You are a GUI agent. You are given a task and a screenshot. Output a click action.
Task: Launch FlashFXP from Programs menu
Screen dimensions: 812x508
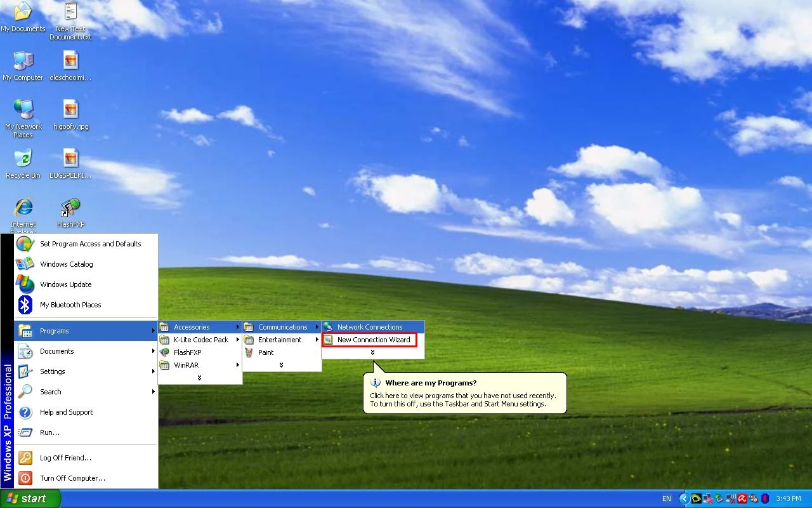coord(200,352)
